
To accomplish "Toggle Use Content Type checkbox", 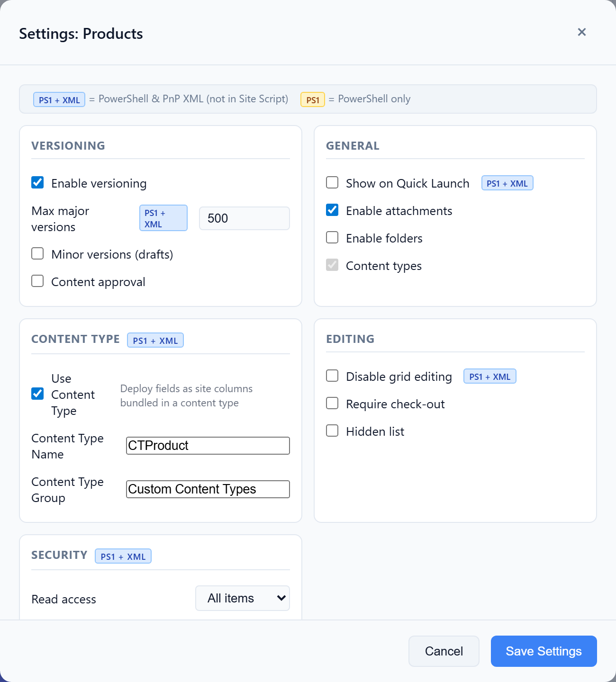I will click(x=37, y=394).
